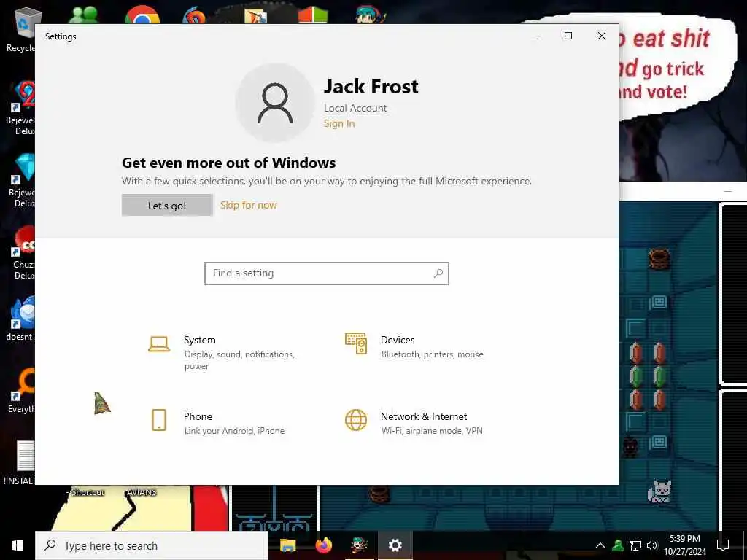Click the Link your Android, iPhone description
The height and width of the screenshot is (560, 747).
click(x=234, y=431)
